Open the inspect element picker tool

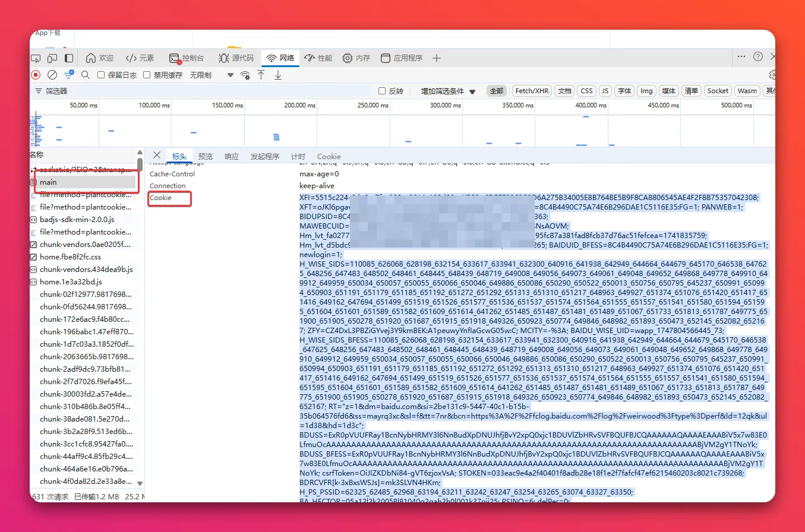click(x=36, y=58)
